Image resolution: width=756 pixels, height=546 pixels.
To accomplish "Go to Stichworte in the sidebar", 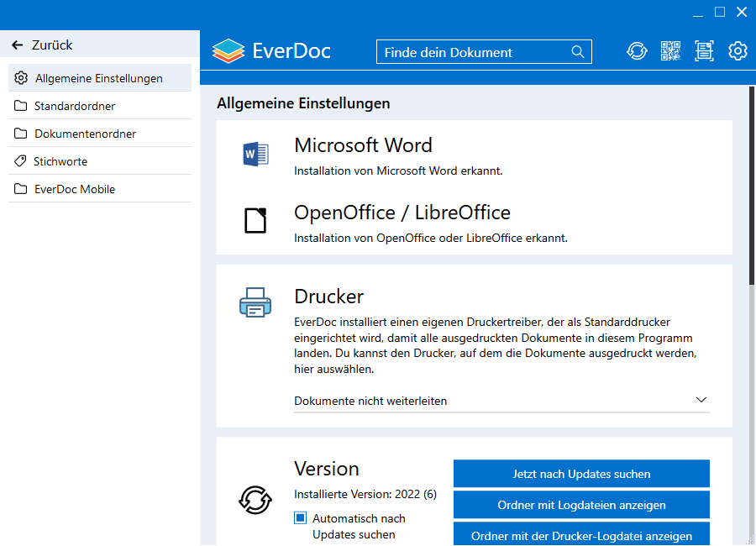I will (60, 161).
